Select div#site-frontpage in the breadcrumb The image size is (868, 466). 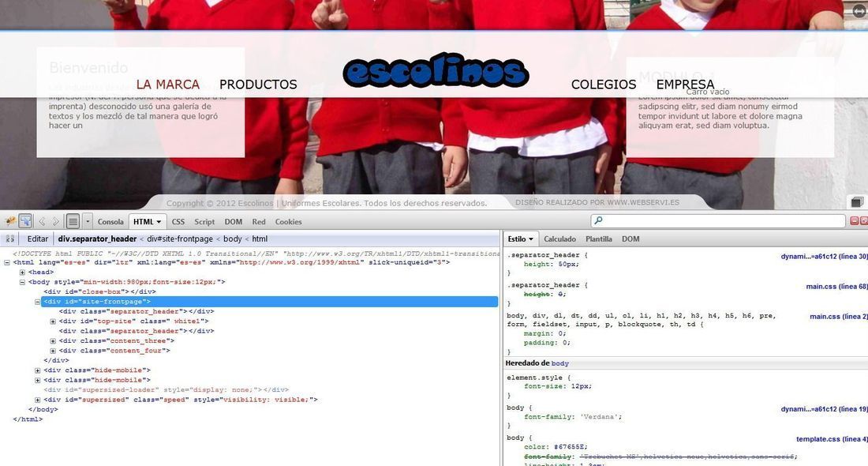coord(180,239)
